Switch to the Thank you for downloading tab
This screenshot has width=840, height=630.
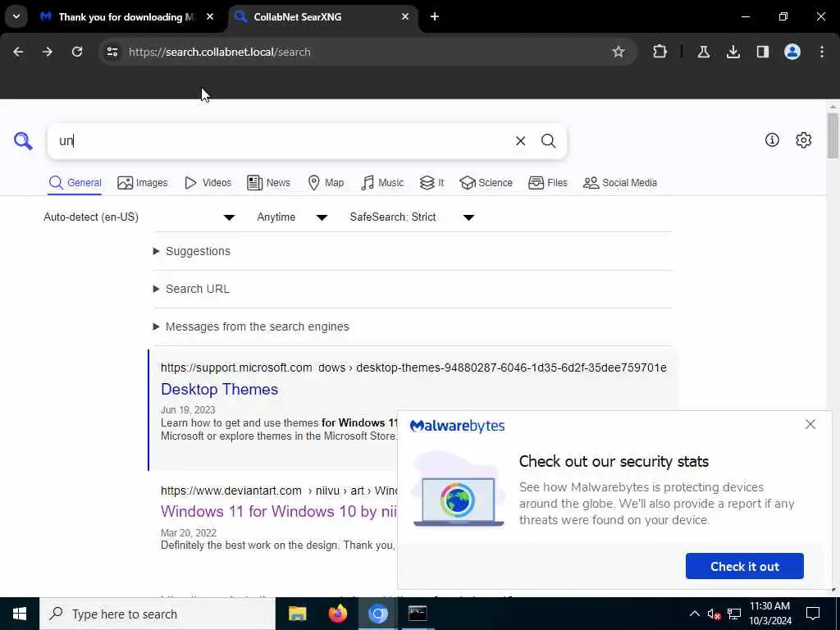pyautogui.click(x=126, y=16)
